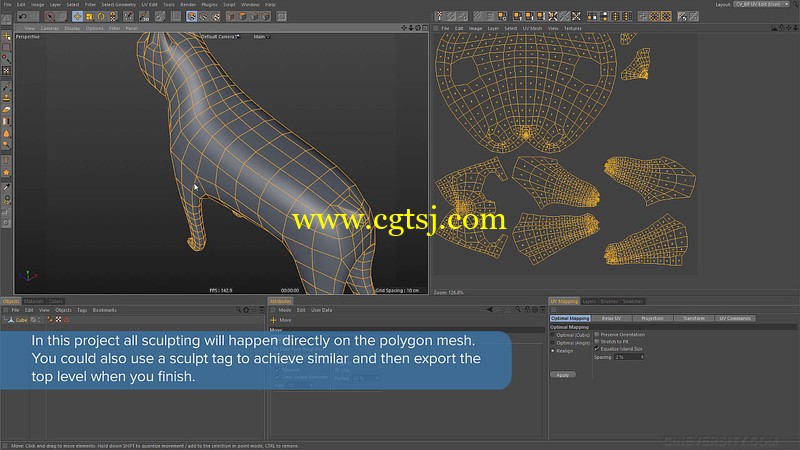Image resolution: width=800 pixels, height=450 pixels.
Task: Click the Undo arrow in top toolbar
Action: coord(23,17)
